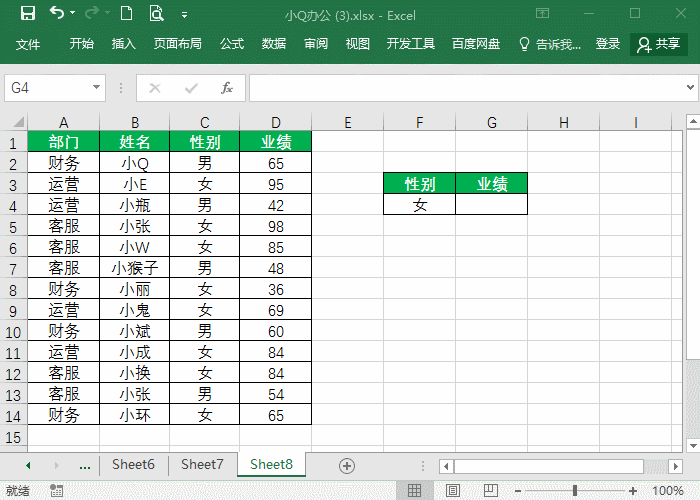The height and width of the screenshot is (500, 700).
Task: Undo the last action
Action: (57, 13)
